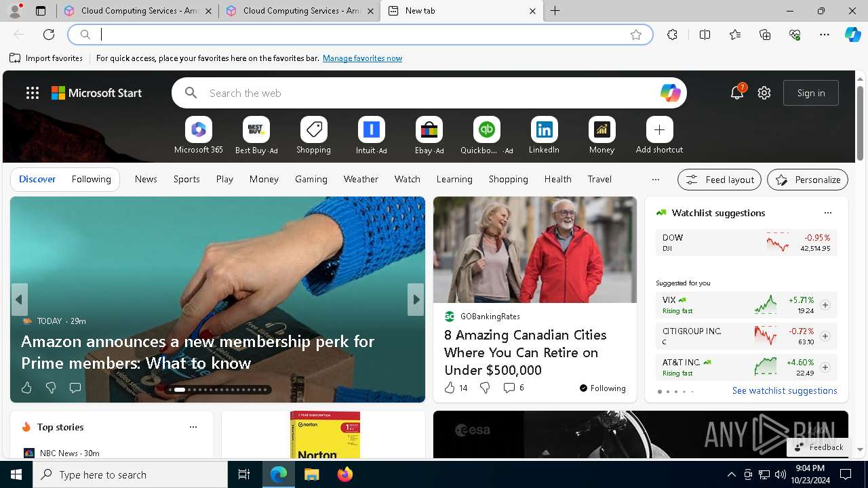Toggle split screen view
The image size is (868, 488).
[705, 35]
